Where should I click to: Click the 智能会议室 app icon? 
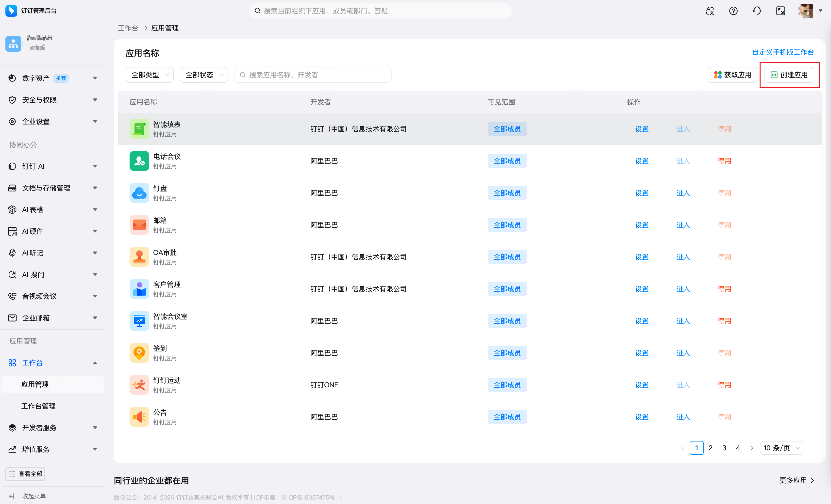point(139,321)
